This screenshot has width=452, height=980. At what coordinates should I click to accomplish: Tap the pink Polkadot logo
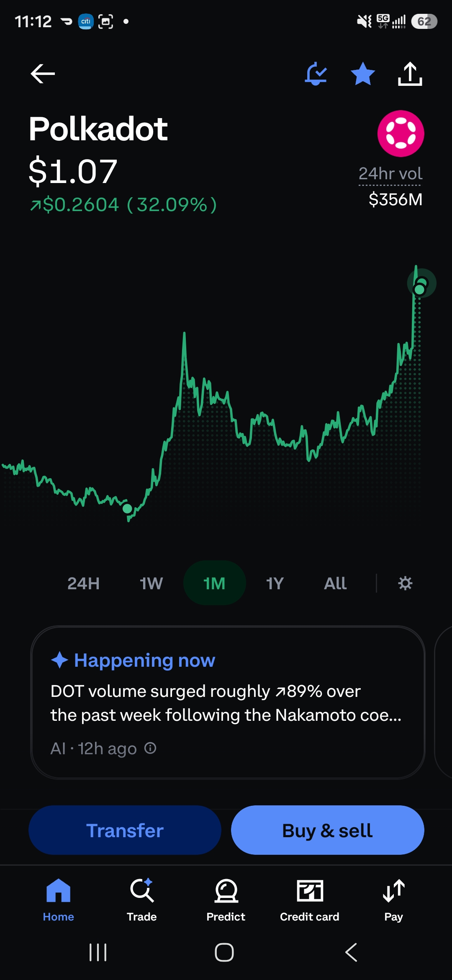pos(401,134)
